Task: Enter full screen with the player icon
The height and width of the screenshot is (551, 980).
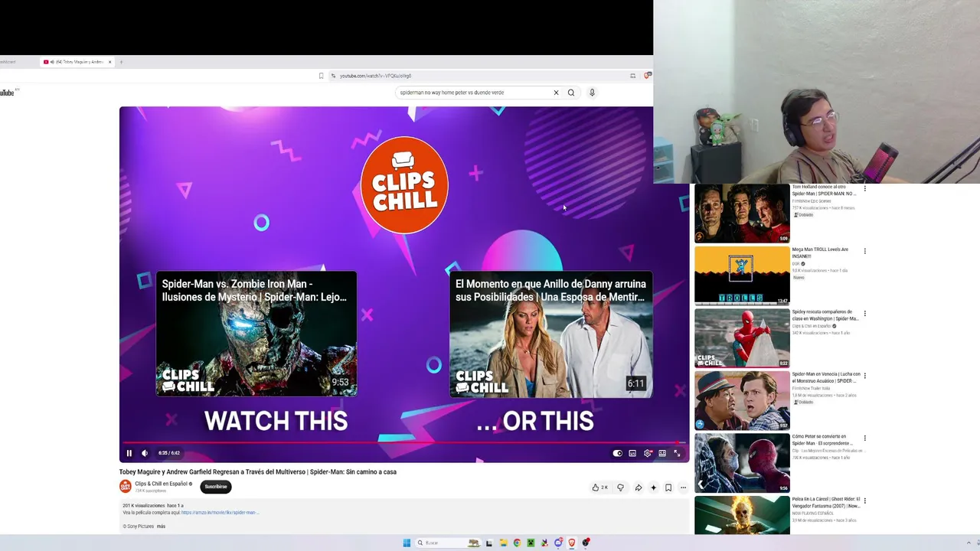Action: coord(677,453)
